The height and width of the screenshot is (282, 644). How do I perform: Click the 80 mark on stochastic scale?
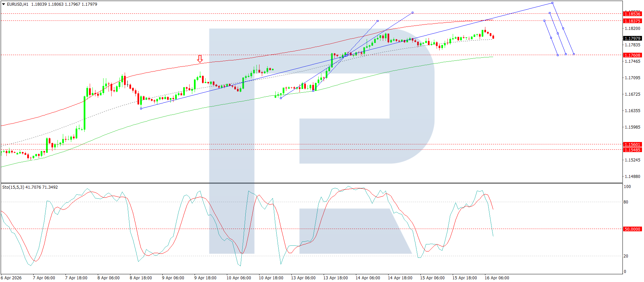pos(626,202)
